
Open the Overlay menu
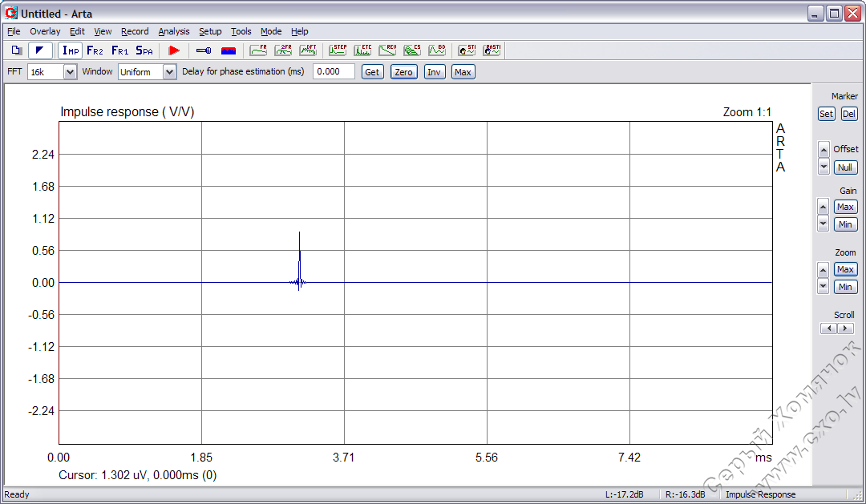(x=45, y=31)
